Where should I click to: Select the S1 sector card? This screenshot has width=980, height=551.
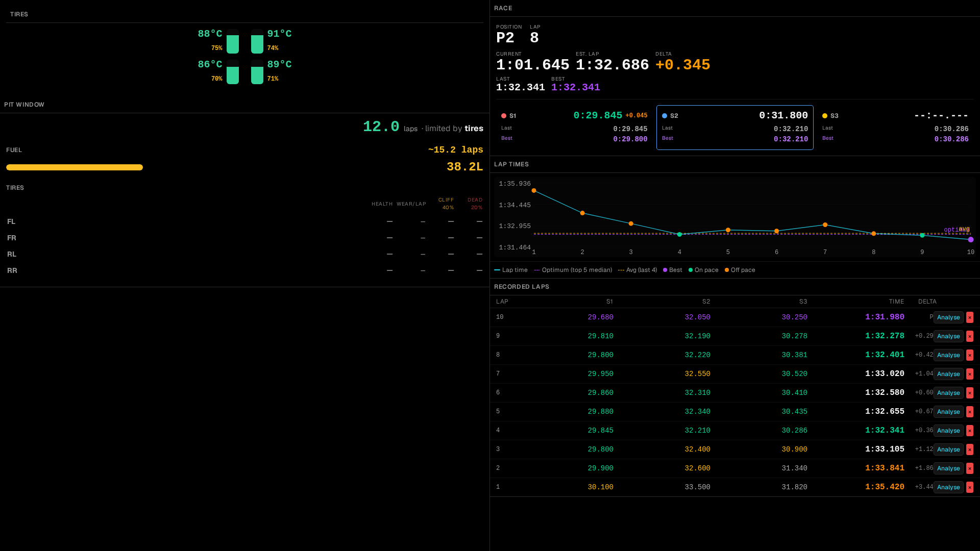tap(574, 128)
